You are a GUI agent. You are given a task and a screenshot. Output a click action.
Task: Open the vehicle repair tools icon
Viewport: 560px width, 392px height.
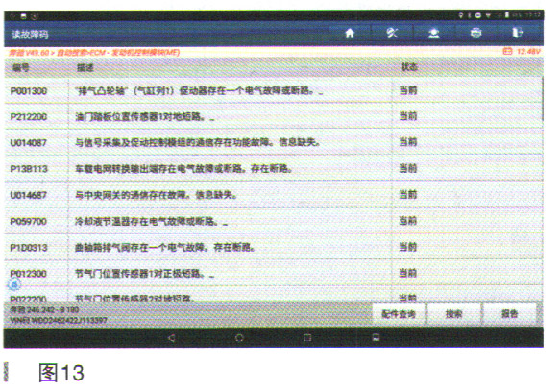(392, 34)
